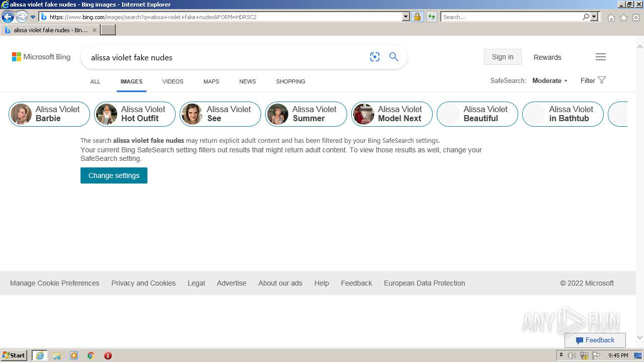Click the Bing search query field

click(226, 57)
